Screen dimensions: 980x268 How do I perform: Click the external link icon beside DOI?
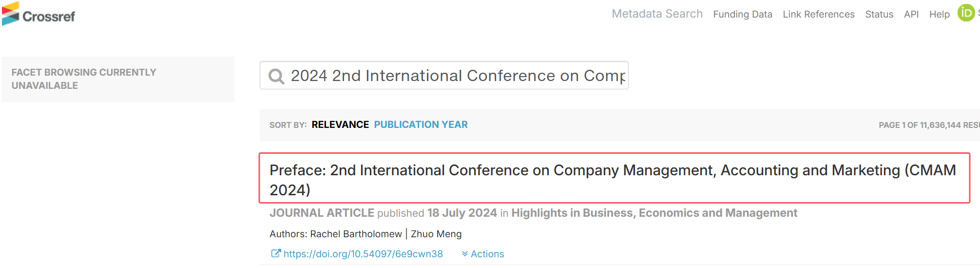276,253
